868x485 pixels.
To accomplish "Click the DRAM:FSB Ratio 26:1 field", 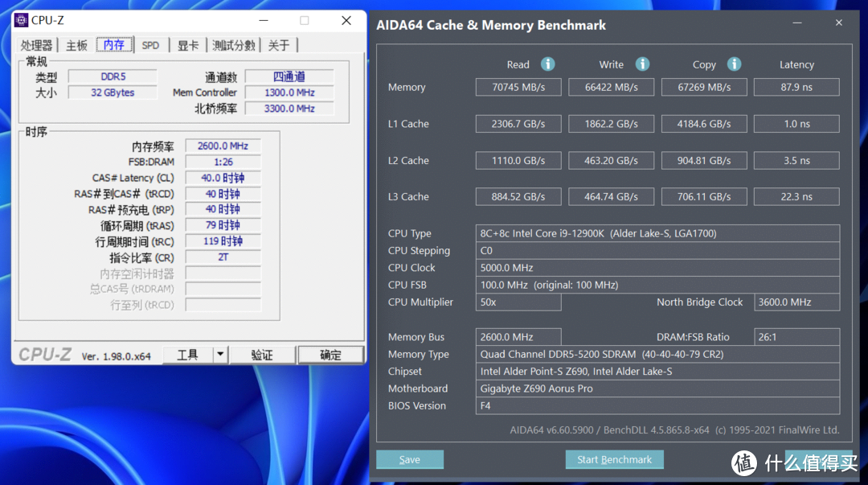I will click(x=796, y=337).
